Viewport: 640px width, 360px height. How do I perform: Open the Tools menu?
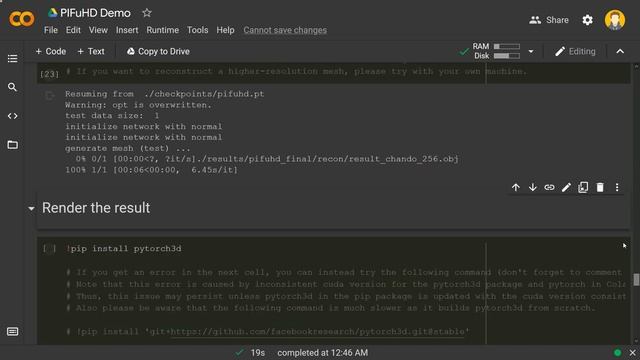pyautogui.click(x=198, y=30)
